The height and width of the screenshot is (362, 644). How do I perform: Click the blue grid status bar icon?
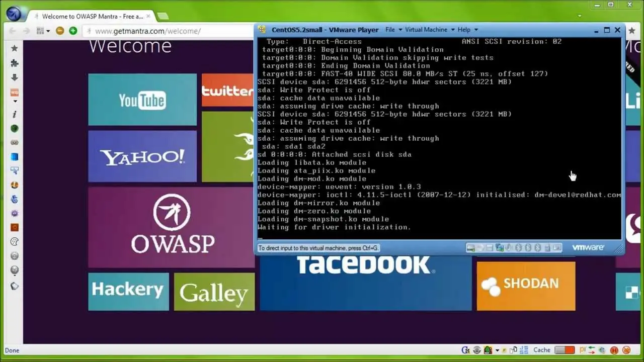pyautogui.click(x=523, y=350)
